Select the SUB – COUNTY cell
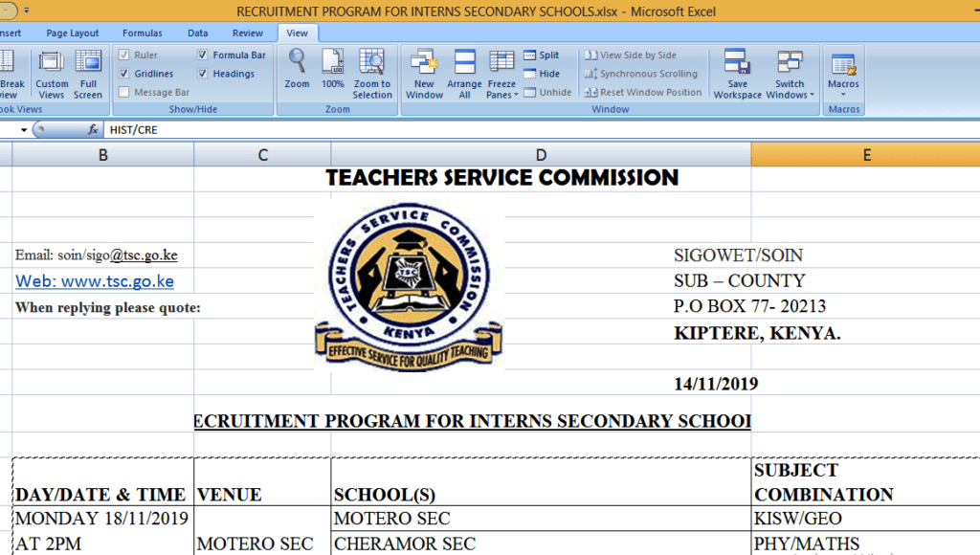Image resolution: width=980 pixels, height=555 pixels. pyautogui.click(x=740, y=280)
